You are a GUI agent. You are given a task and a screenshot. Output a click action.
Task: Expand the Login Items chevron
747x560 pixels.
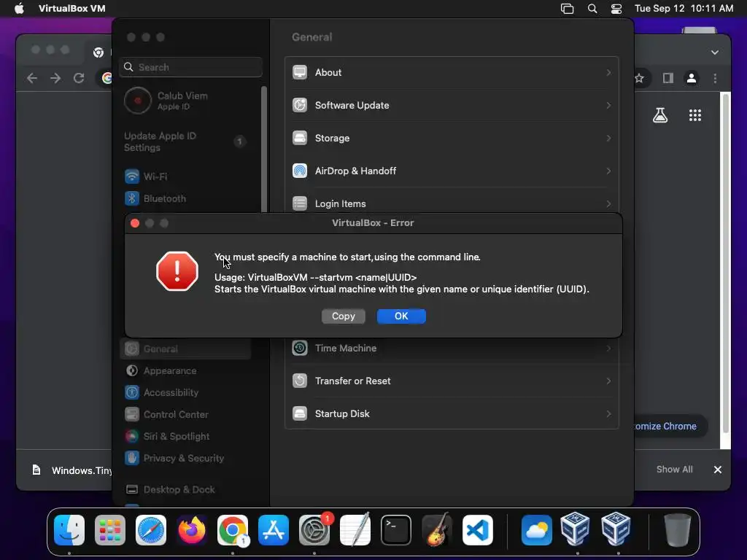[608, 203]
